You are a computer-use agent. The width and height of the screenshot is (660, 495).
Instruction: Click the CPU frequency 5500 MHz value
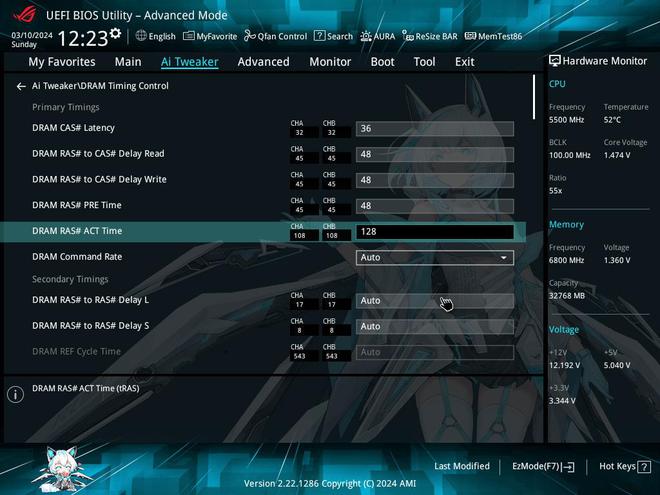[x=566, y=120]
